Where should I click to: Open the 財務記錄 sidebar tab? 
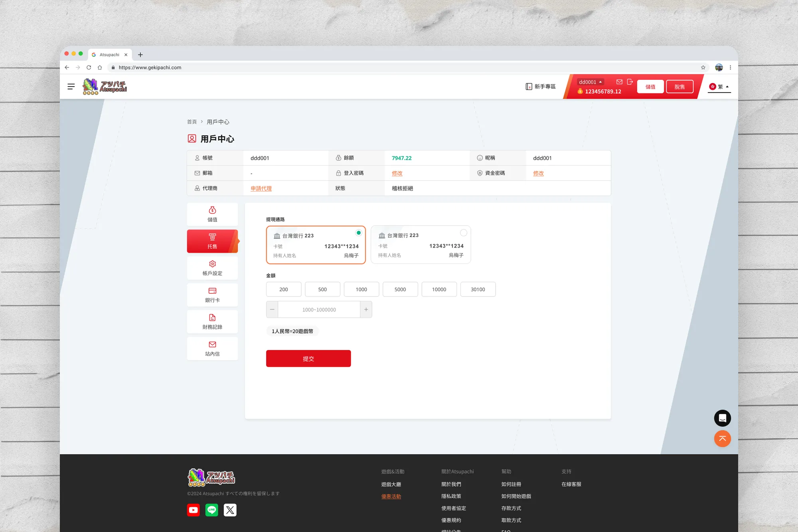[x=212, y=322]
